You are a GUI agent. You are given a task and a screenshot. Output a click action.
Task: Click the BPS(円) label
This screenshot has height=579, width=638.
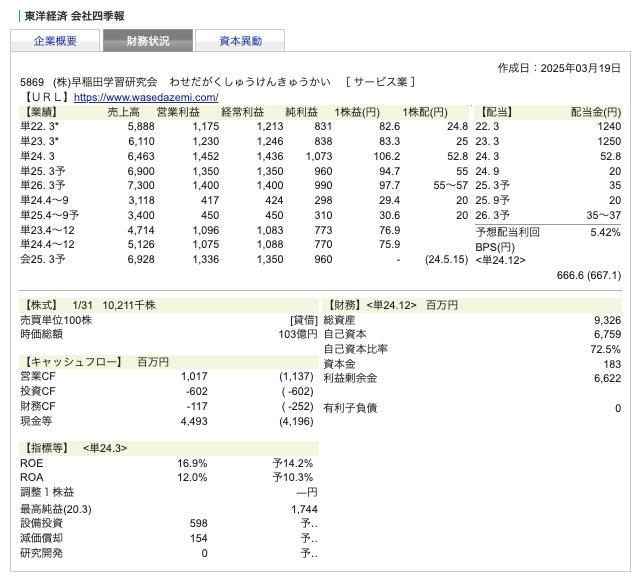(x=495, y=247)
